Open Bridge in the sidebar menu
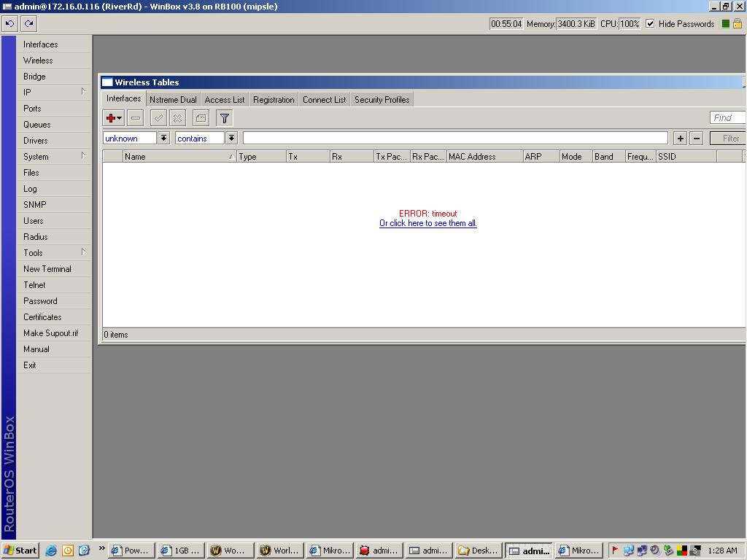This screenshot has height=560, width=747. click(53, 76)
